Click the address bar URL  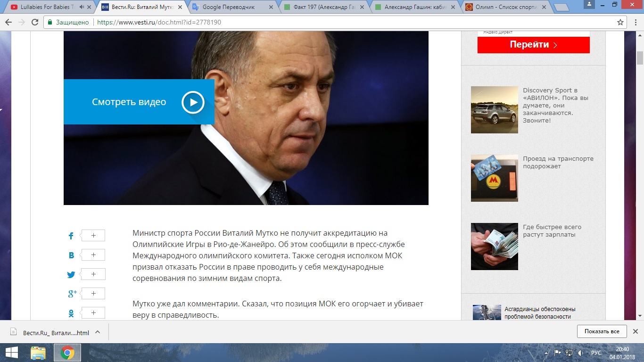(159, 22)
